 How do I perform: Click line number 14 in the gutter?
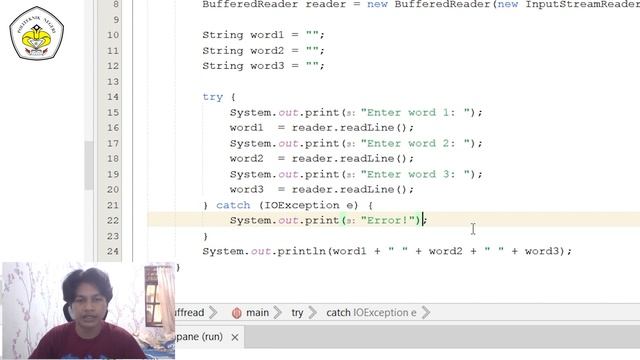[113, 97]
